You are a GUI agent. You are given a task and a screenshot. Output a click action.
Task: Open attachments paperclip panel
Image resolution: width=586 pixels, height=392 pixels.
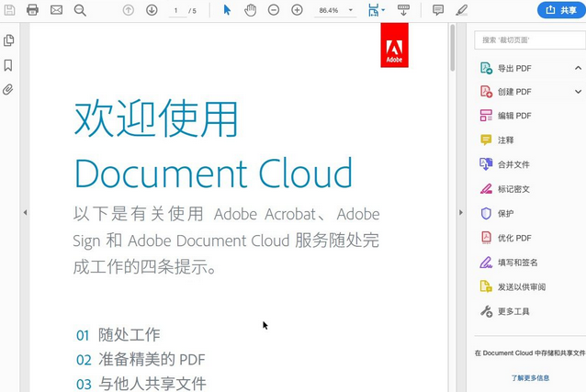click(8, 90)
